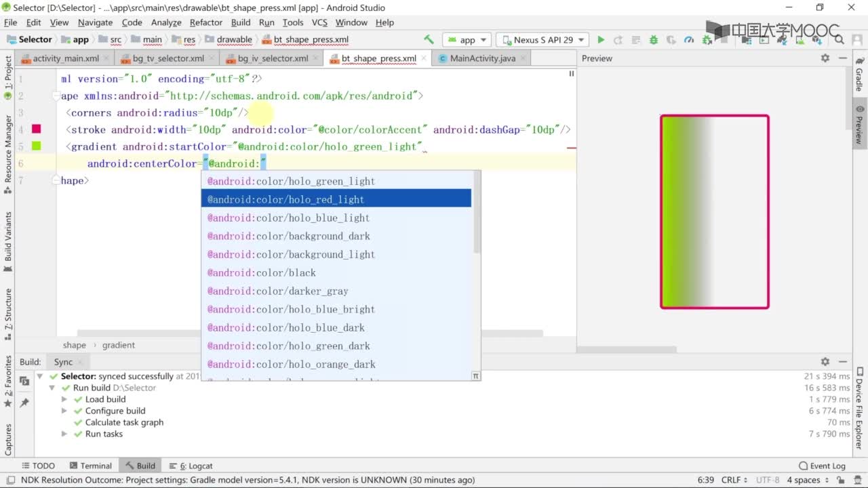Viewport: 868px width, 488px height.
Task: Open the Nexus S API 29 device dropdown
Action: click(x=542, y=40)
